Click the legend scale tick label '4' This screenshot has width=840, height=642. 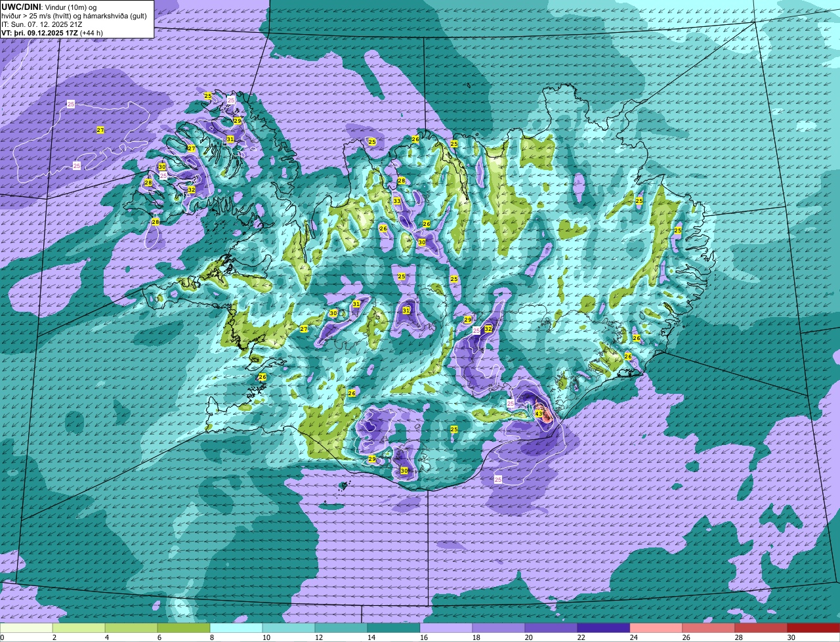[x=106, y=637]
